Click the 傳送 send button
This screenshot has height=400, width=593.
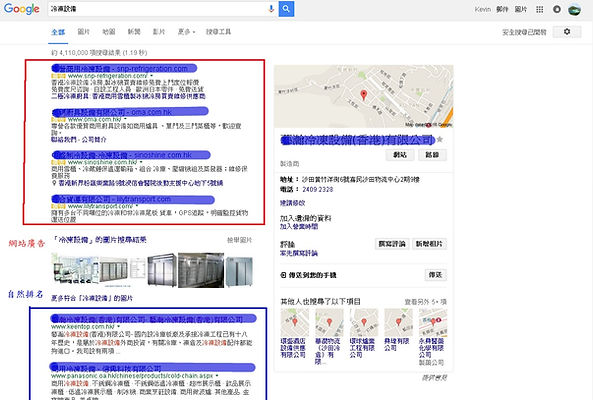(x=435, y=275)
